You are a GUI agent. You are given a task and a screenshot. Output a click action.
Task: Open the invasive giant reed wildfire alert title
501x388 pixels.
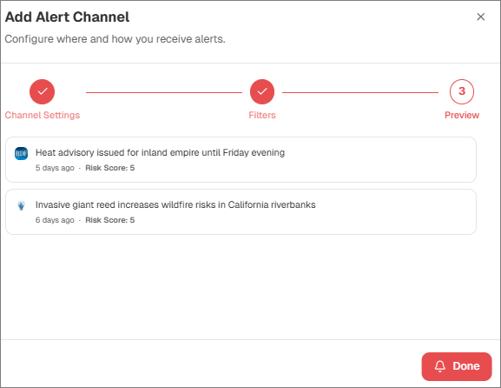[175, 205]
